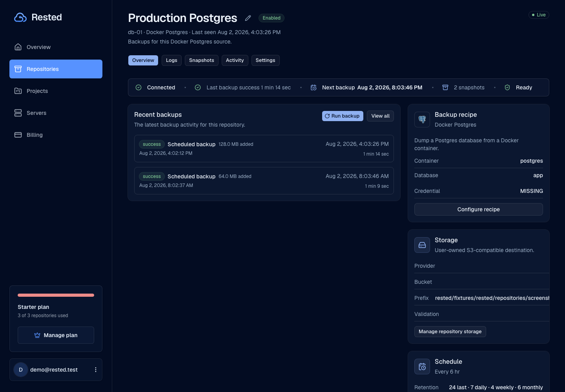Click the D user avatar

pyautogui.click(x=21, y=370)
